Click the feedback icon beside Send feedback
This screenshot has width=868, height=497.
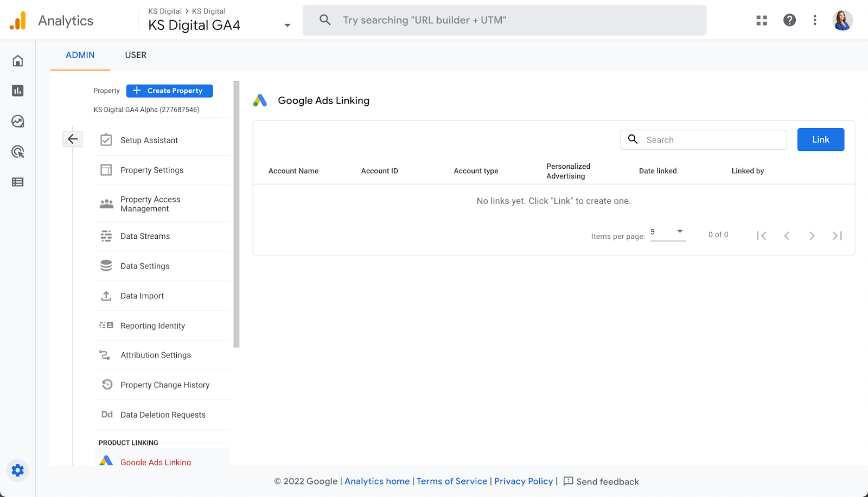[x=569, y=481]
